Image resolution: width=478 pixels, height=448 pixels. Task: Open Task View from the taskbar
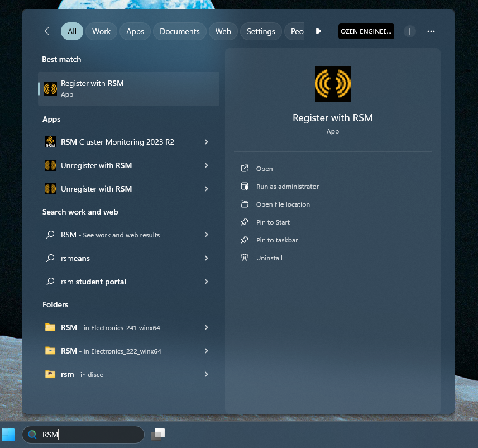coord(158,434)
